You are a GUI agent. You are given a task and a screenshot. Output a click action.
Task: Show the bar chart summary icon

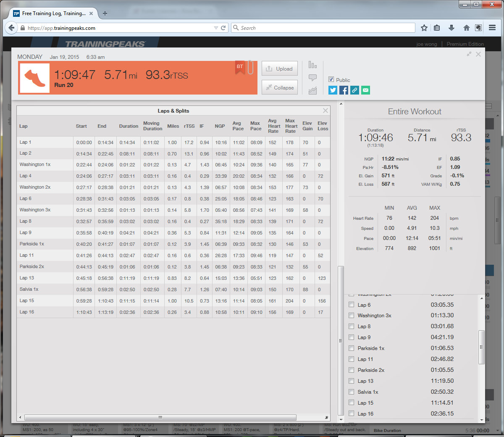pos(312,65)
